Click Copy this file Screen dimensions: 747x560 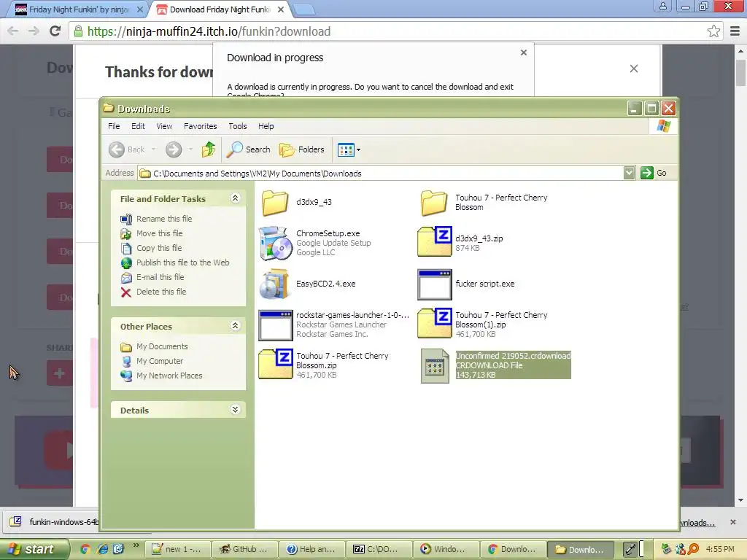[x=159, y=248]
